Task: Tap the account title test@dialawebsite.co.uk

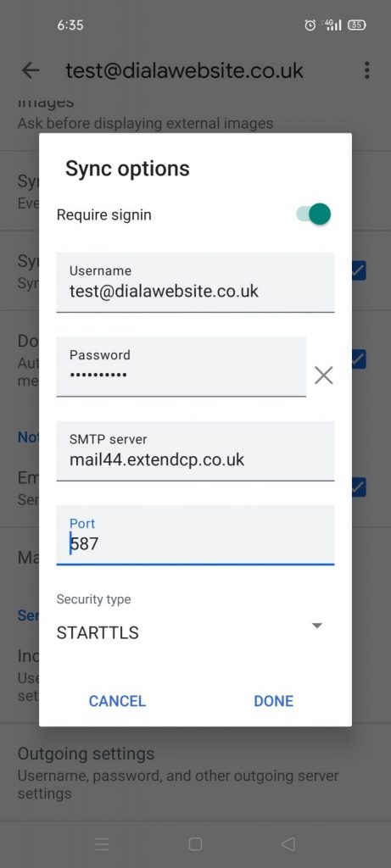Action: pyautogui.click(x=184, y=71)
